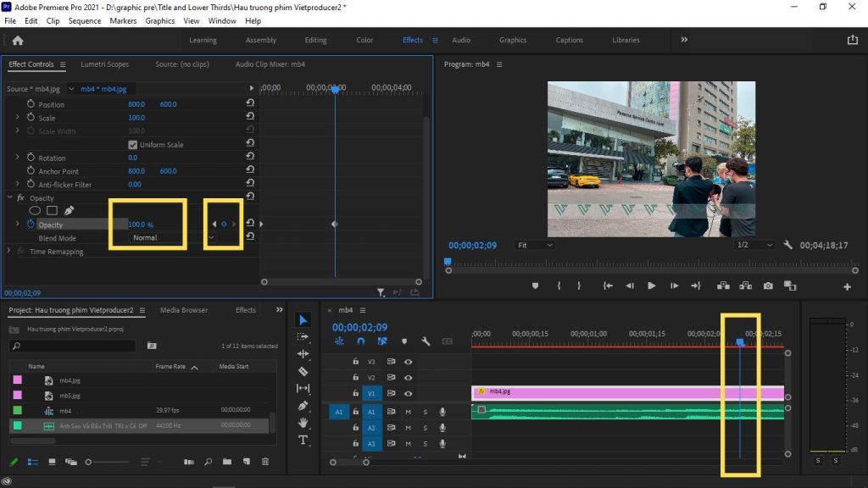Select the Type tool

303,440
